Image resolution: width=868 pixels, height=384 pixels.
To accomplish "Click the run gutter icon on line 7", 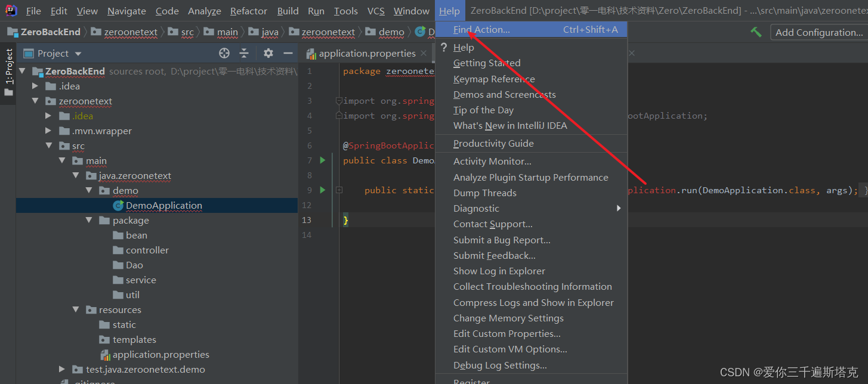I will 323,160.
